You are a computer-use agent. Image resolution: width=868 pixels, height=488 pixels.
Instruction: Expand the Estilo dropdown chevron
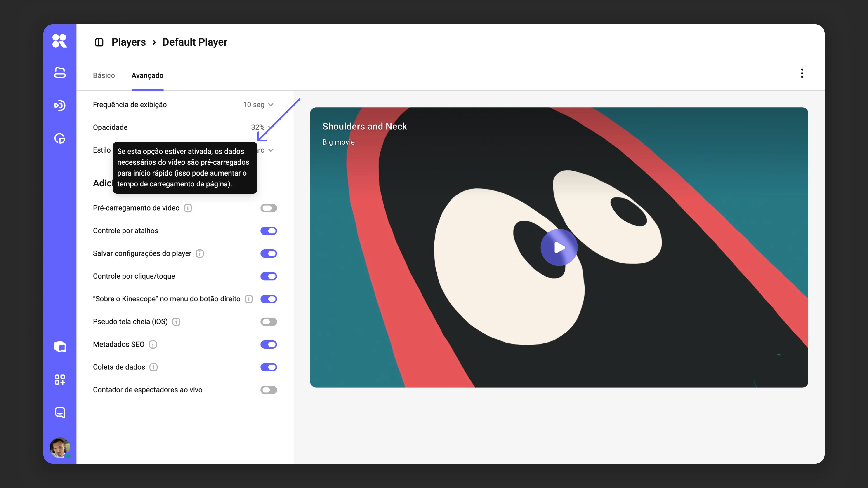click(x=271, y=150)
